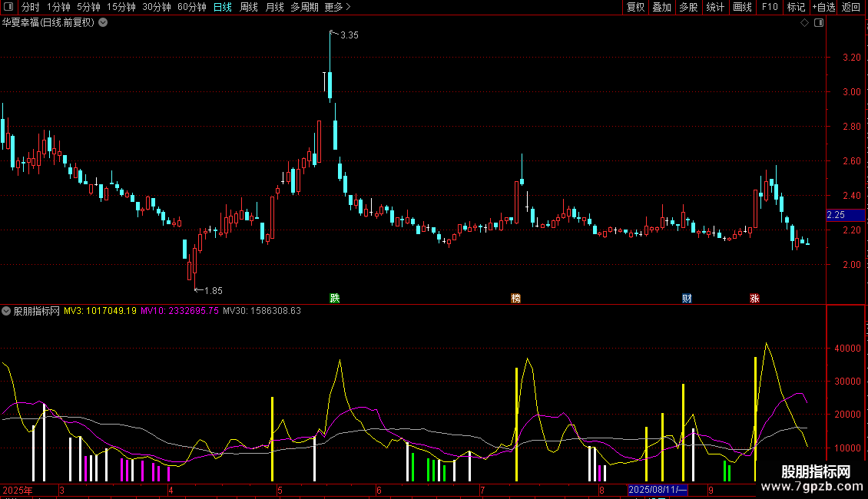The image size is (868, 499).
Task: Toggle the 叠加 overlay button
Action: [661, 7]
